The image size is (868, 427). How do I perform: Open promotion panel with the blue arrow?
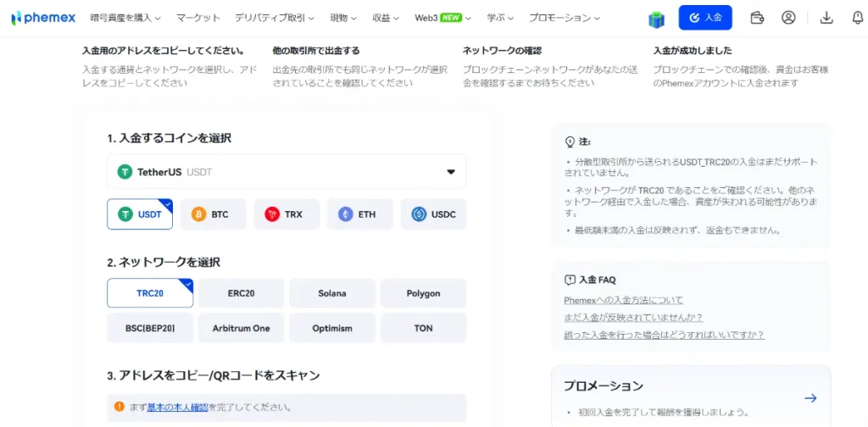[x=811, y=398]
